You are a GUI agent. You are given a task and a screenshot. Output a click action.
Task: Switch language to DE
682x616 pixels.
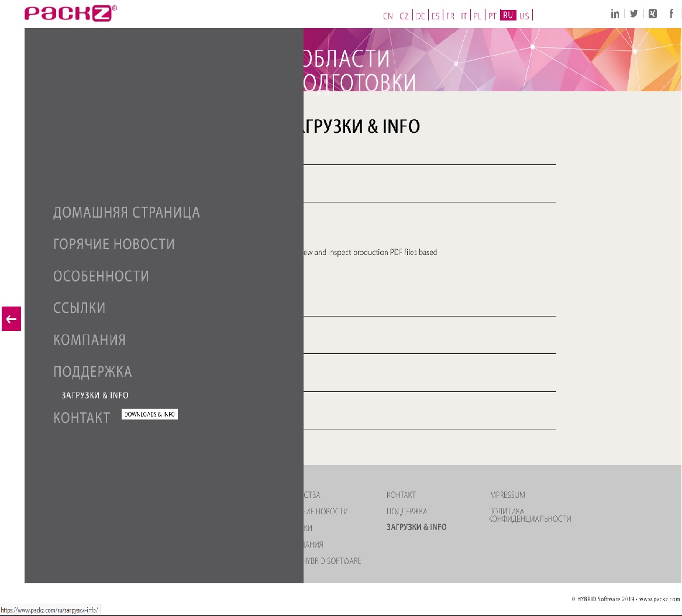[420, 16]
